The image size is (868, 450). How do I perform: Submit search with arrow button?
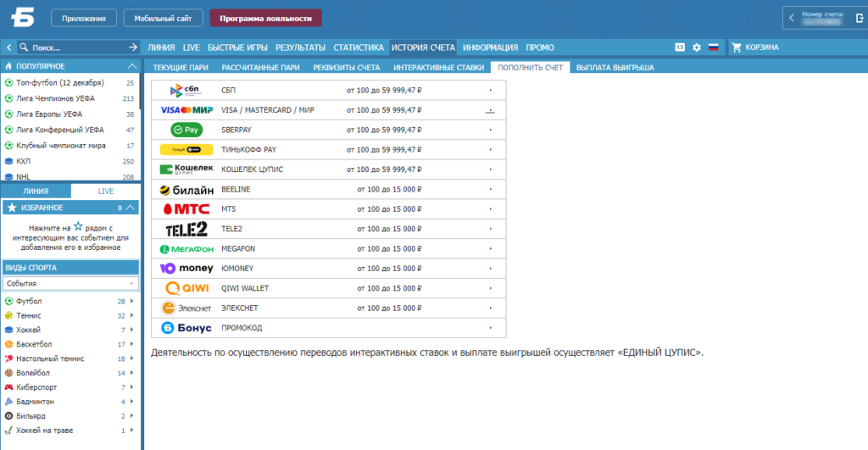133,47
